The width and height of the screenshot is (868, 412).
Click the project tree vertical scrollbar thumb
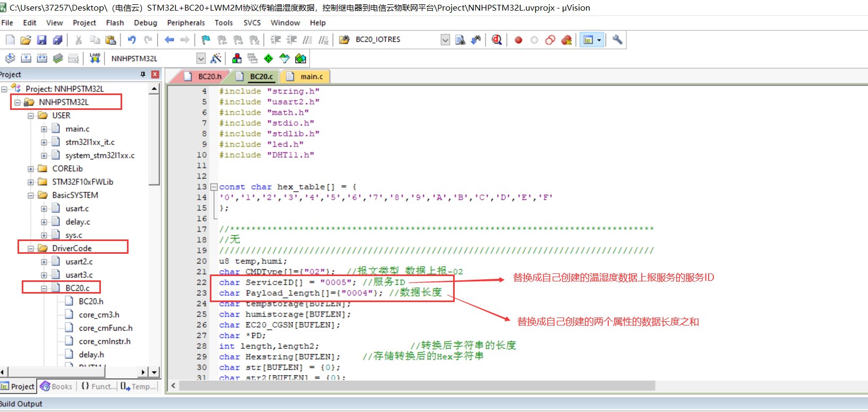click(x=154, y=140)
